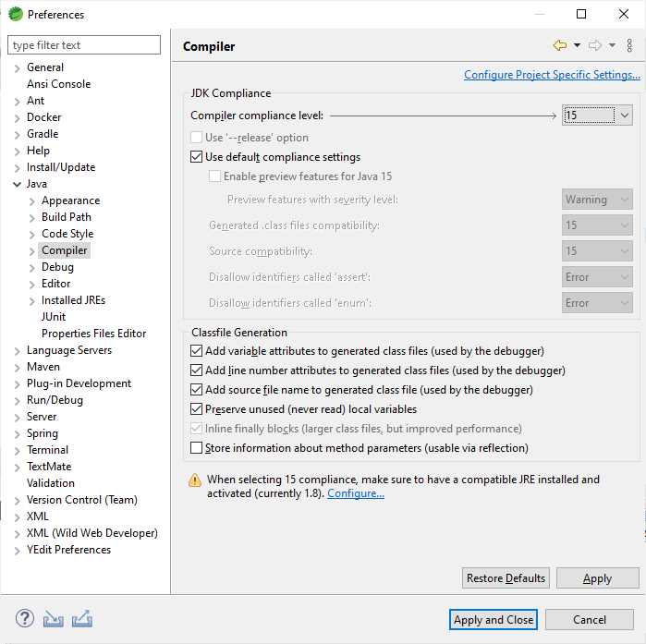Viewport: 646px width, 644px height.
Task: Toggle Add variable attributes checkbox
Action: (196, 351)
